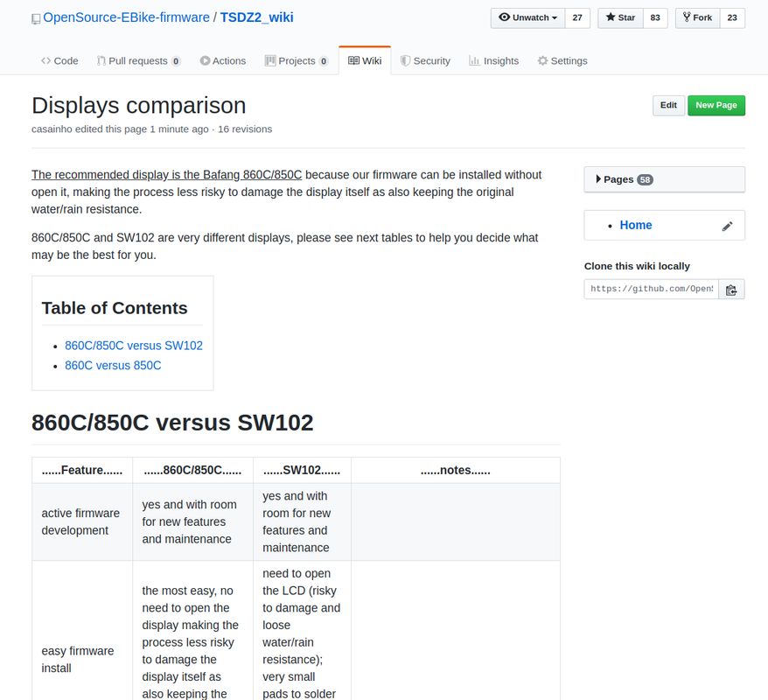
Task: Open the Unwatch dropdown
Action: [x=527, y=18]
